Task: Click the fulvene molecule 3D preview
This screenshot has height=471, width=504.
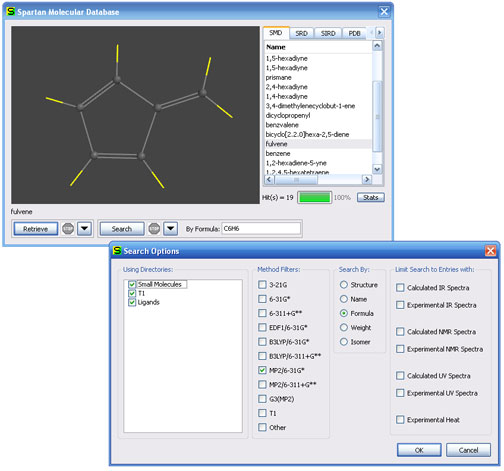Action: [135, 115]
